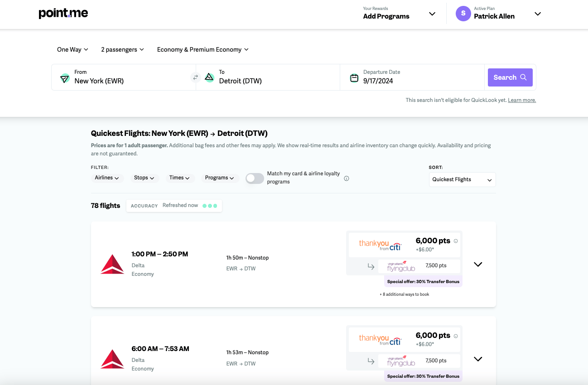Screen dimensions: 588x385
Task: Click '6:00 AM – 7:53 AM' flight time
Action: [x=160, y=349]
